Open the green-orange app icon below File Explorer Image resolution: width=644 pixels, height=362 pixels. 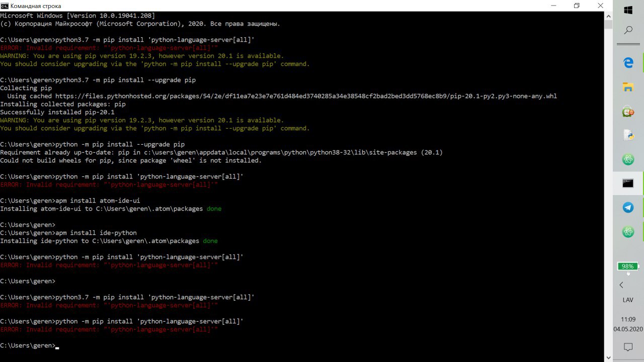click(628, 111)
